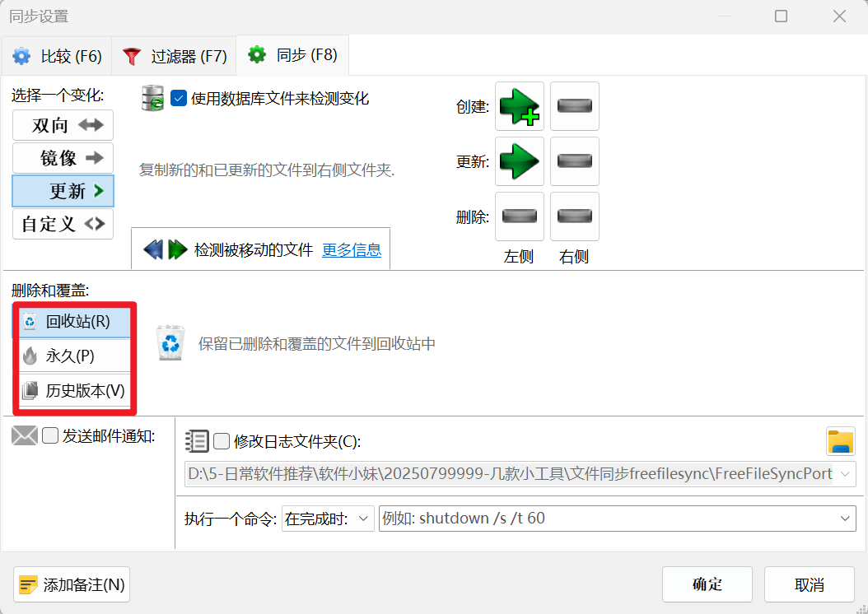Image resolution: width=868 pixels, height=614 pixels.
Task: Click the green update arrow icon
Action: [518, 161]
